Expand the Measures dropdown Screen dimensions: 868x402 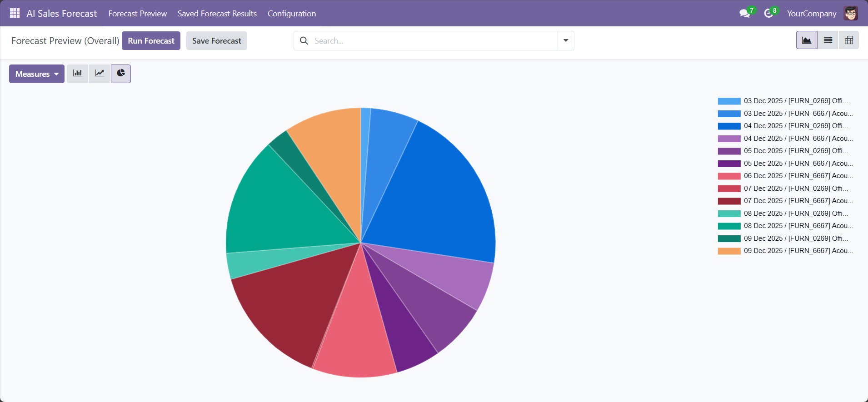point(37,74)
